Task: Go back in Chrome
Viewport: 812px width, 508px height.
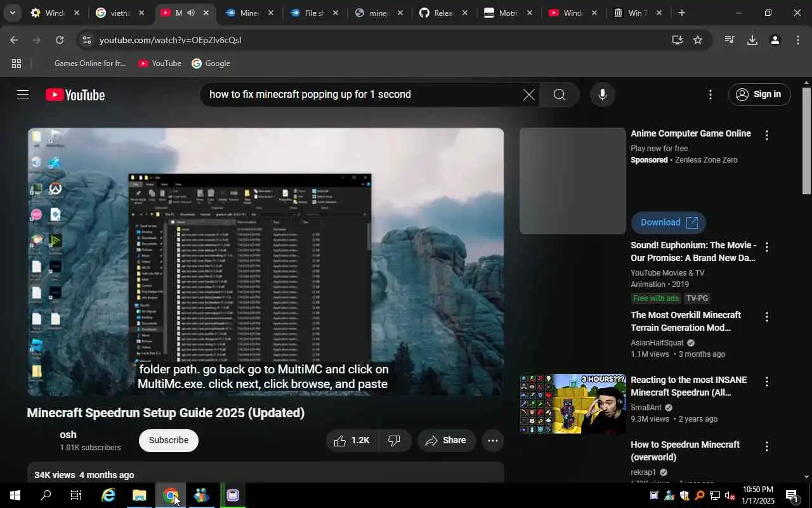Action: tap(14, 40)
